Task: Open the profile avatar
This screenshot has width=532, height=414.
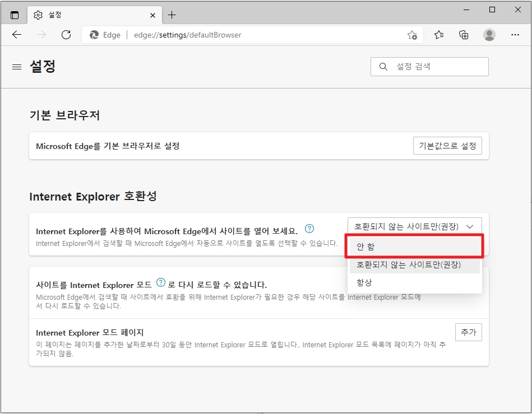Action: pos(489,35)
